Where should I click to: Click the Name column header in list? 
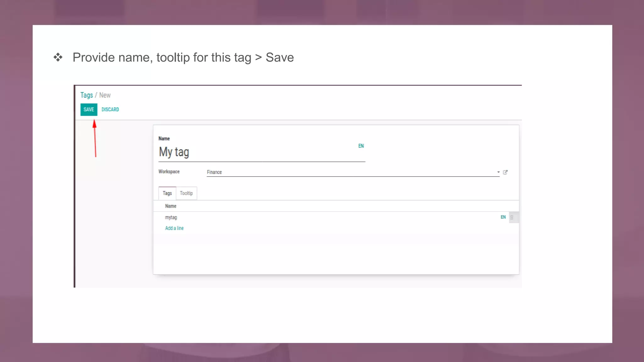(171, 206)
